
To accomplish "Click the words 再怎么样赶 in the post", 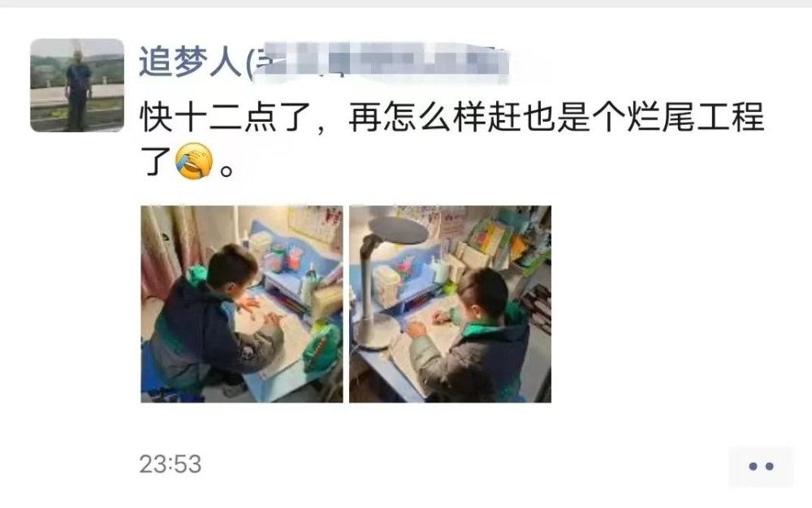I will (x=434, y=117).
